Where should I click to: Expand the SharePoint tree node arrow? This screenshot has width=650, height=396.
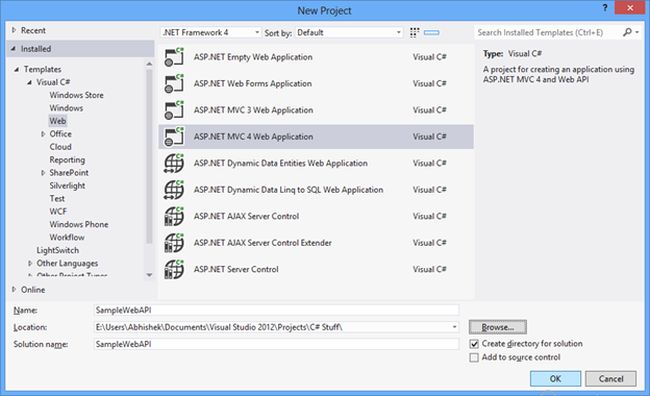tap(43, 173)
